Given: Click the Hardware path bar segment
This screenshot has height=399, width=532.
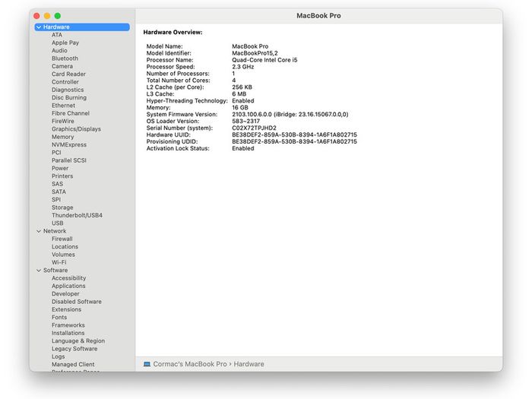Looking at the screenshot, I should [x=249, y=364].
